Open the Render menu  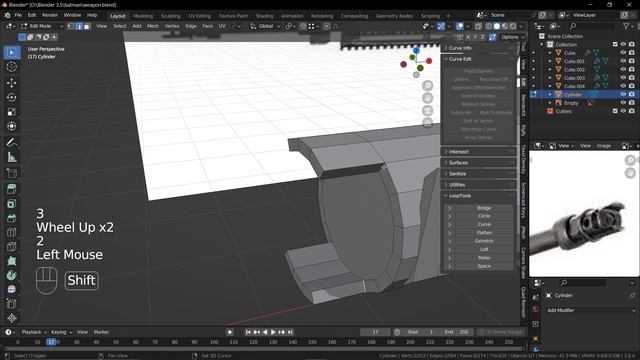pos(50,15)
